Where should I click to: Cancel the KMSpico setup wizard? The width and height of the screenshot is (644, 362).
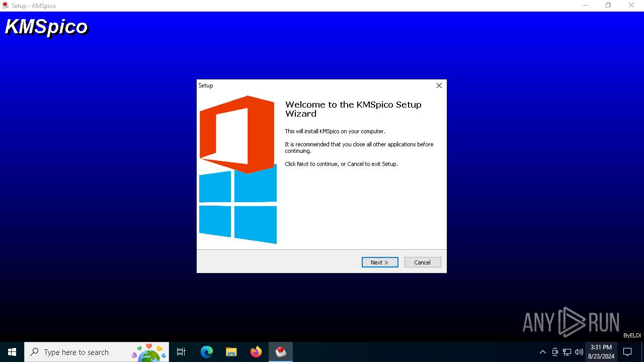(x=423, y=262)
